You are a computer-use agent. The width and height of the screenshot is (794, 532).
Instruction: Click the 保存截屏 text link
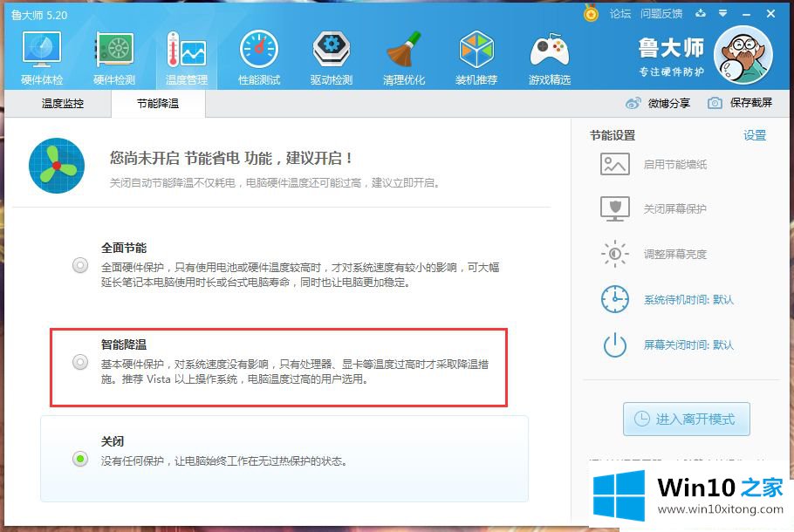click(x=751, y=103)
